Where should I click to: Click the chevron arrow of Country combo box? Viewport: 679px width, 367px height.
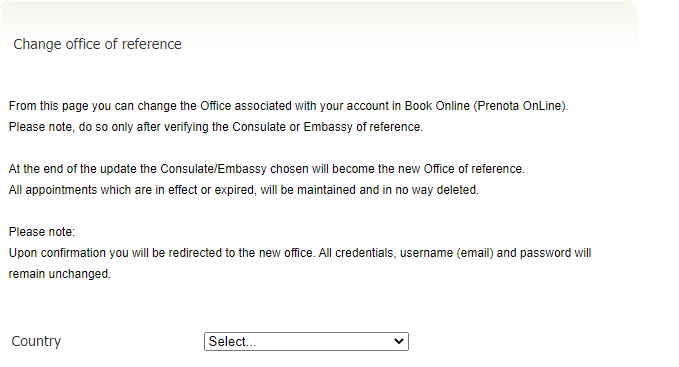click(x=399, y=341)
